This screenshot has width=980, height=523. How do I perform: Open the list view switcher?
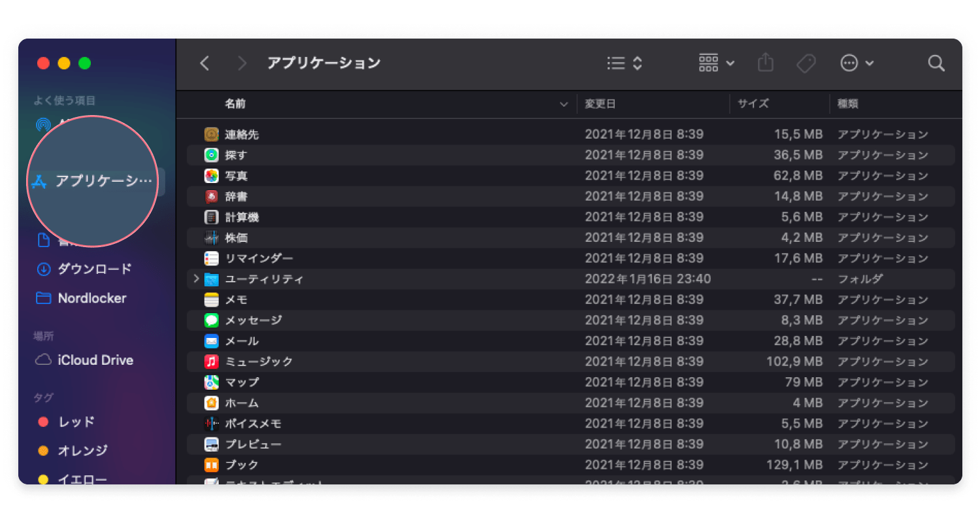pyautogui.click(x=625, y=63)
